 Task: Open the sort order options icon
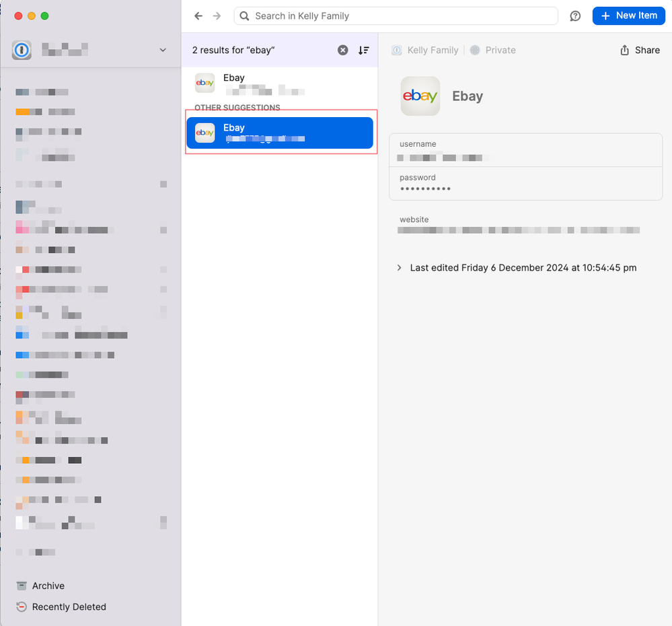pyautogui.click(x=363, y=50)
